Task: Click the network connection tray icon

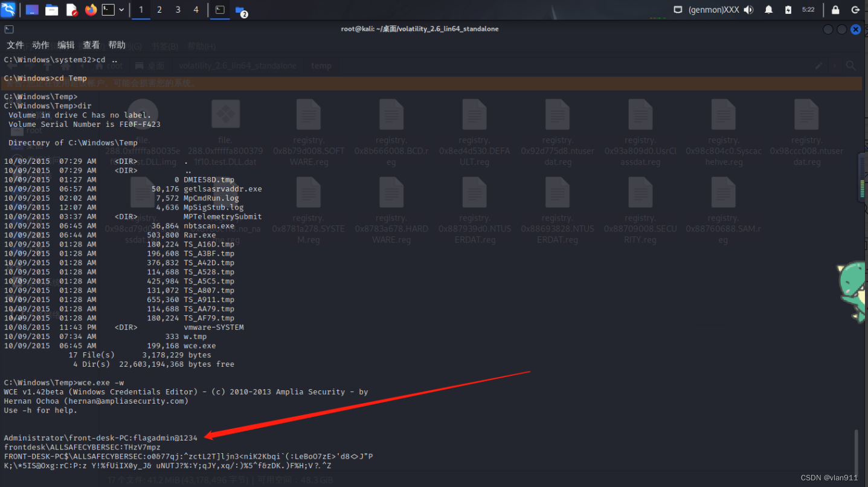Action: [x=678, y=10]
